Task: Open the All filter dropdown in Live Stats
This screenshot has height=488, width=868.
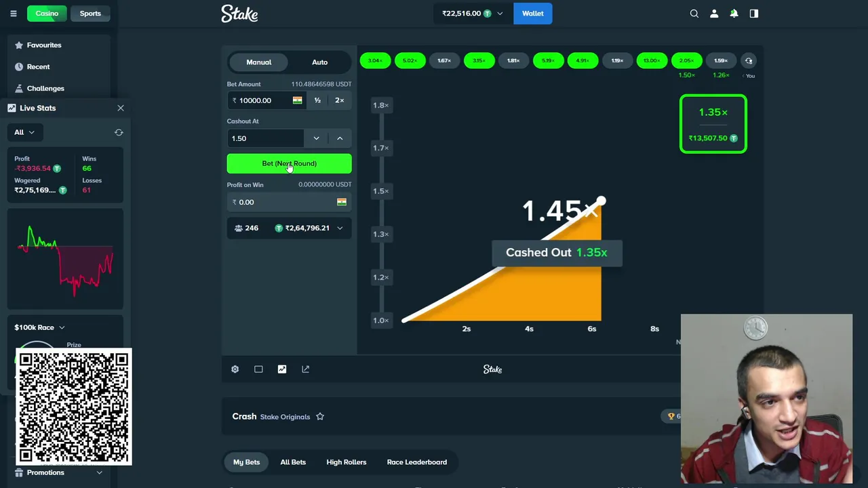Action: [24, 132]
